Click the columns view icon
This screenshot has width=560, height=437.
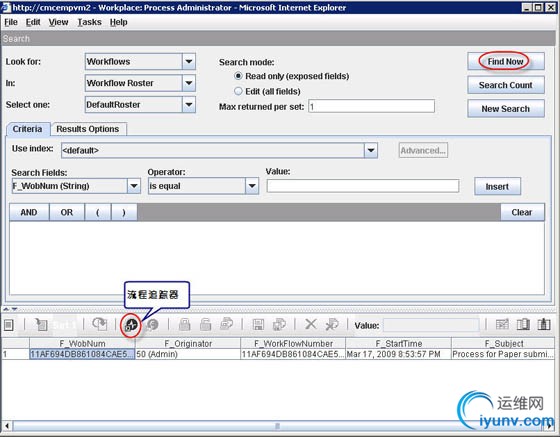(x=523, y=324)
